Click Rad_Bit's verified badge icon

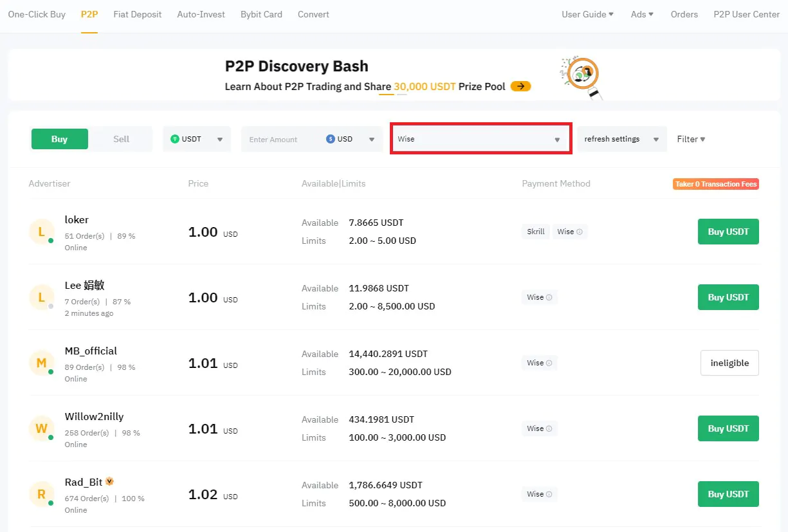click(109, 481)
